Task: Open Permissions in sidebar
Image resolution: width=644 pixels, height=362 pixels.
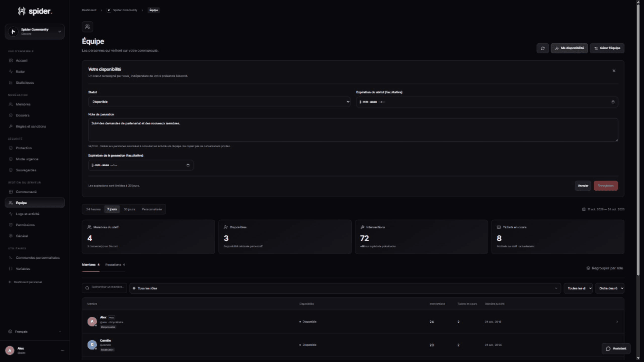Action: click(x=35, y=225)
